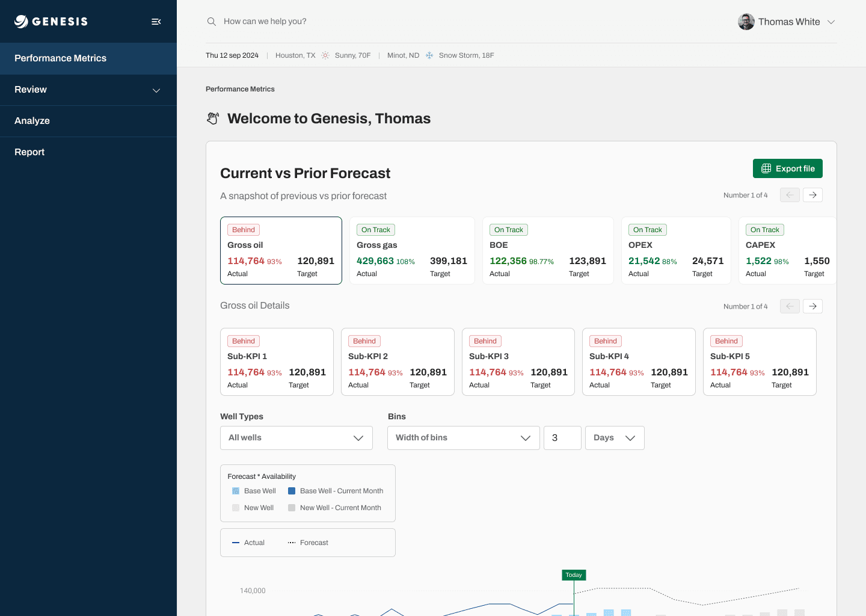The height and width of the screenshot is (616, 866).
Task: Click the 122,356 BOE actual value
Action: pos(508,261)
